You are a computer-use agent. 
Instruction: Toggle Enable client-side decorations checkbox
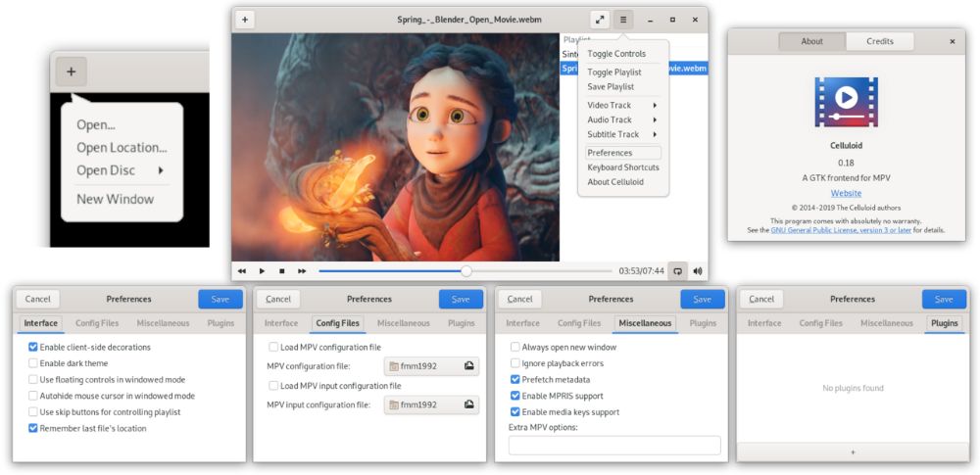33,347
